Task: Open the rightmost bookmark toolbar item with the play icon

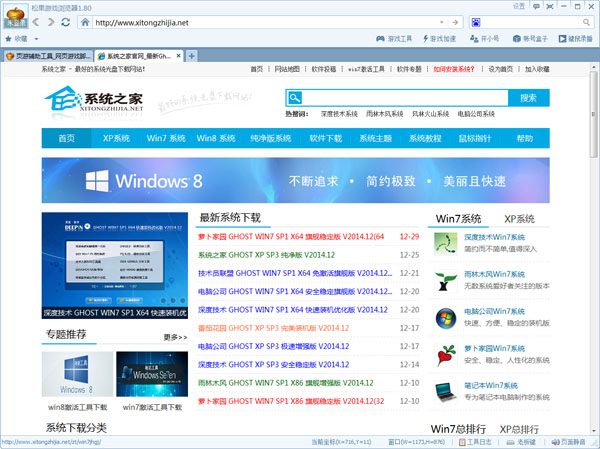Action: coord(576,39)
